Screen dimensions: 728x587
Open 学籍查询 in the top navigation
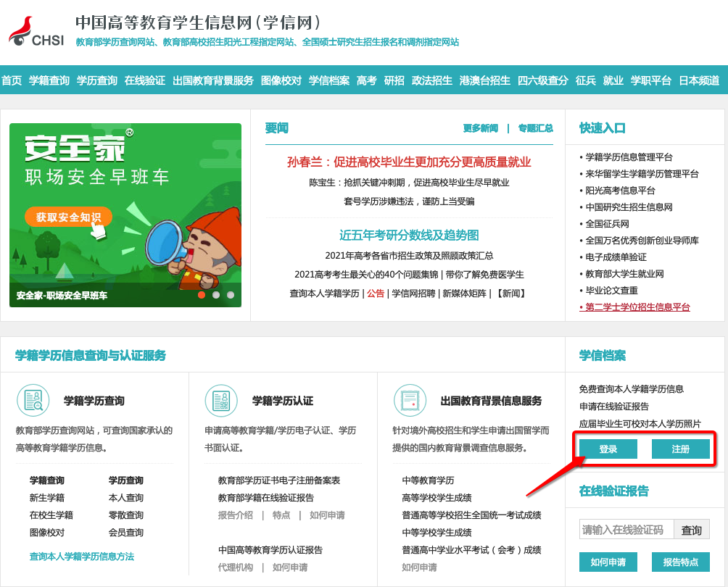point(49,80)
